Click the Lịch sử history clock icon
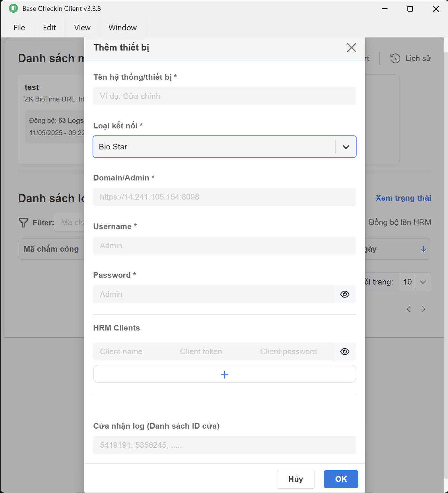 395,58
